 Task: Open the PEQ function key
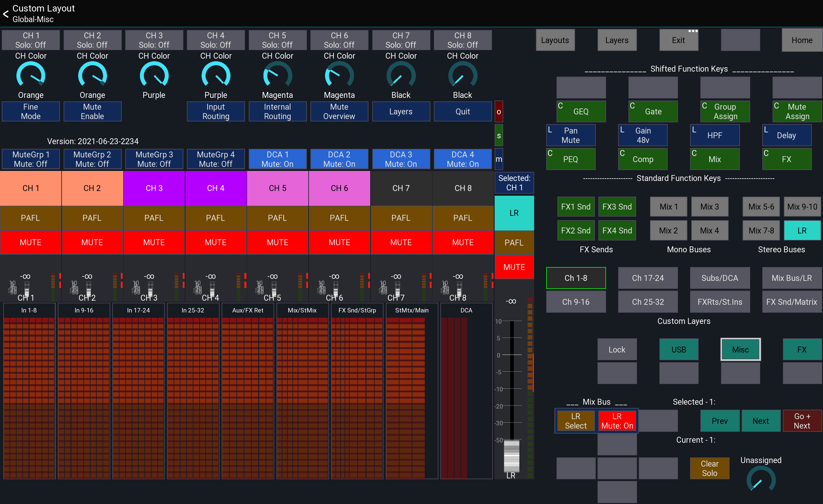(570, 159)
